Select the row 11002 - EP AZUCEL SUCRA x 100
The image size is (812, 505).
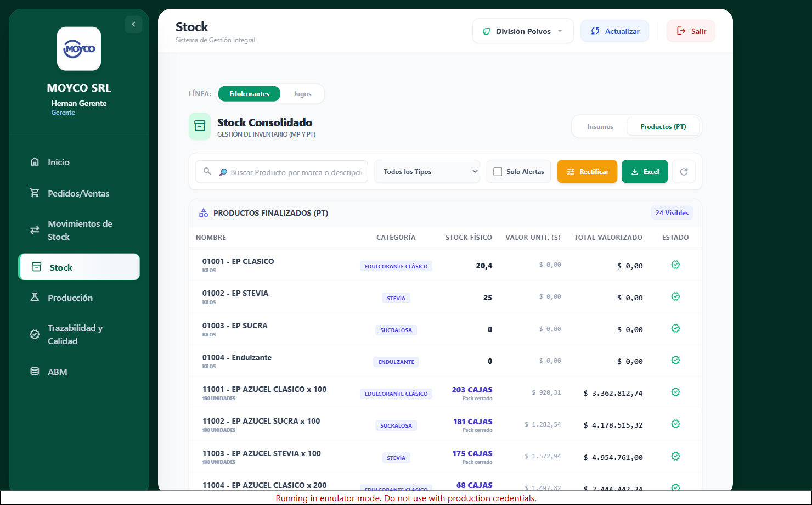coord(446,424)
